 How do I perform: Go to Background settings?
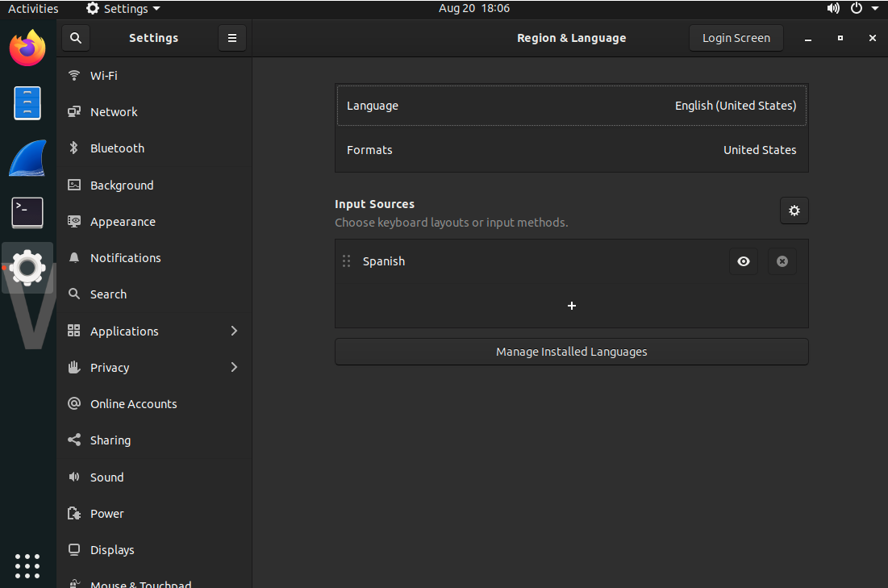tap(154, 186)
